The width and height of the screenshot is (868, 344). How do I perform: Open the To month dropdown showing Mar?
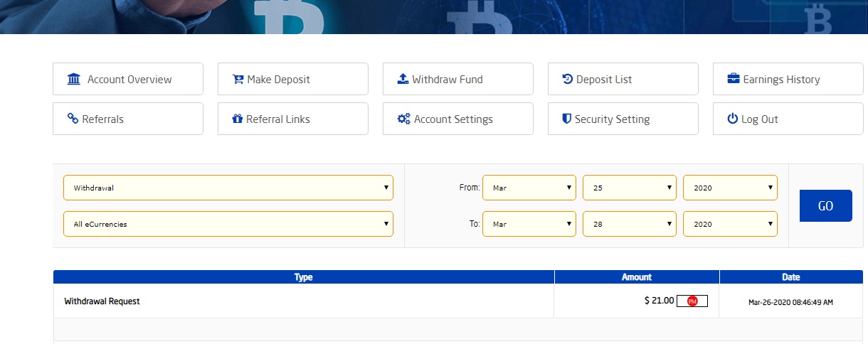coord(529,224)
